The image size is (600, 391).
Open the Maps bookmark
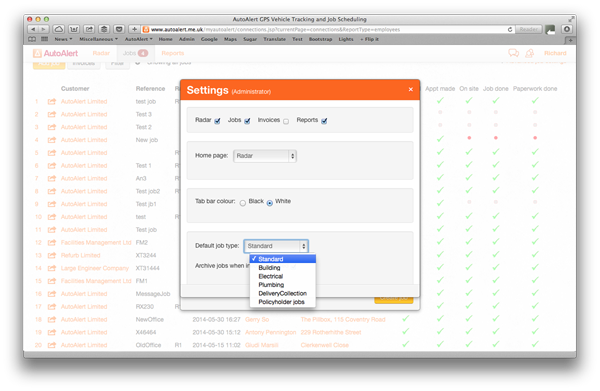coord(230,39)
